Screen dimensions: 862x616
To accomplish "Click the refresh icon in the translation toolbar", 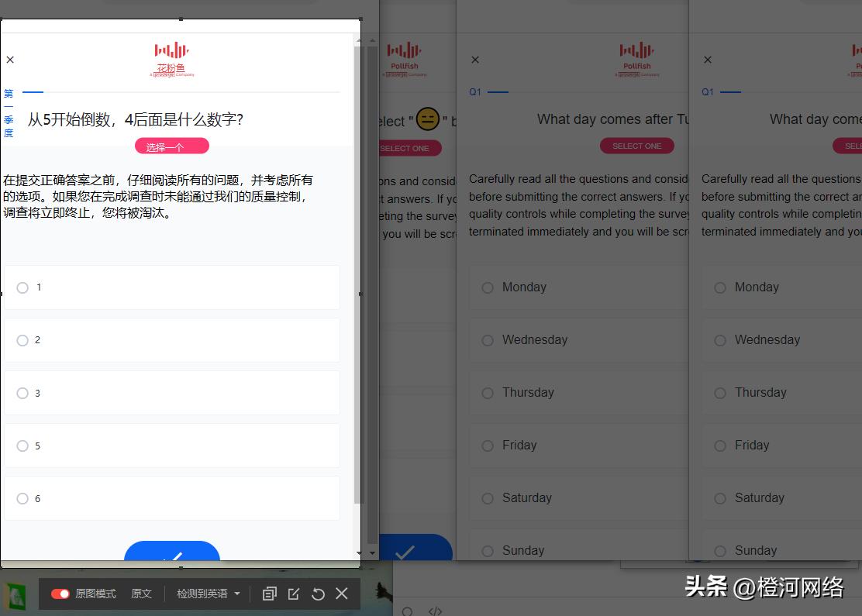I will point(318,594).
